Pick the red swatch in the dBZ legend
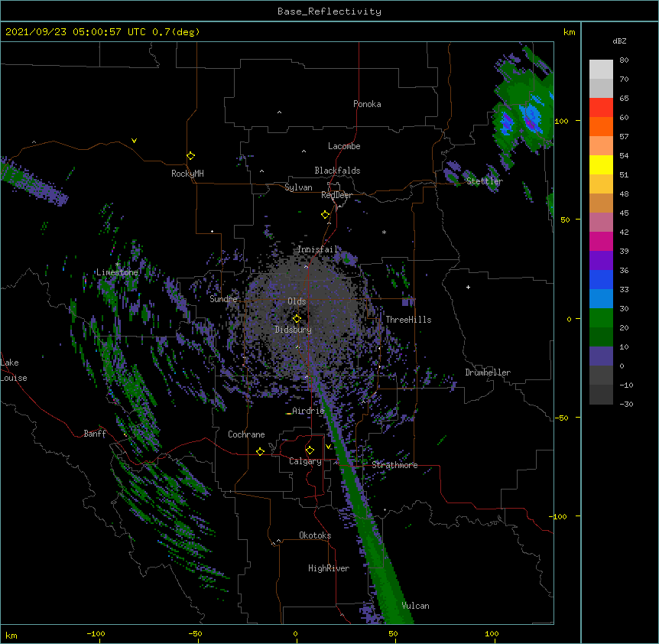This screenshot has width=659, height=644. click(601, 107)
